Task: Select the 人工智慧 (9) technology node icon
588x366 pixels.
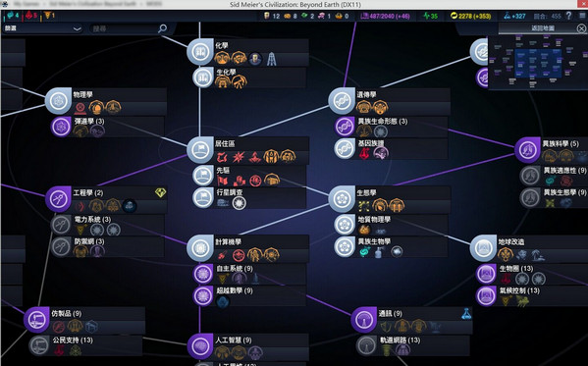Action: [200, 347]
